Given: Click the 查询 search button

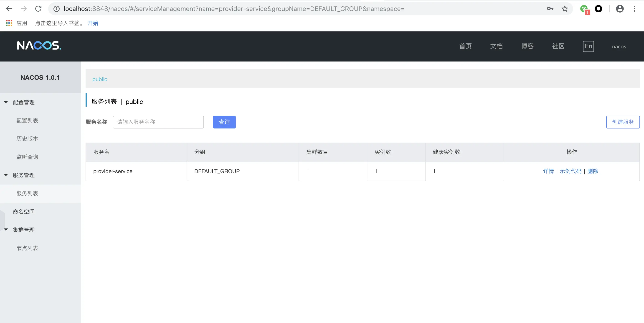Looking at the screenshot, I should (224, 122).
